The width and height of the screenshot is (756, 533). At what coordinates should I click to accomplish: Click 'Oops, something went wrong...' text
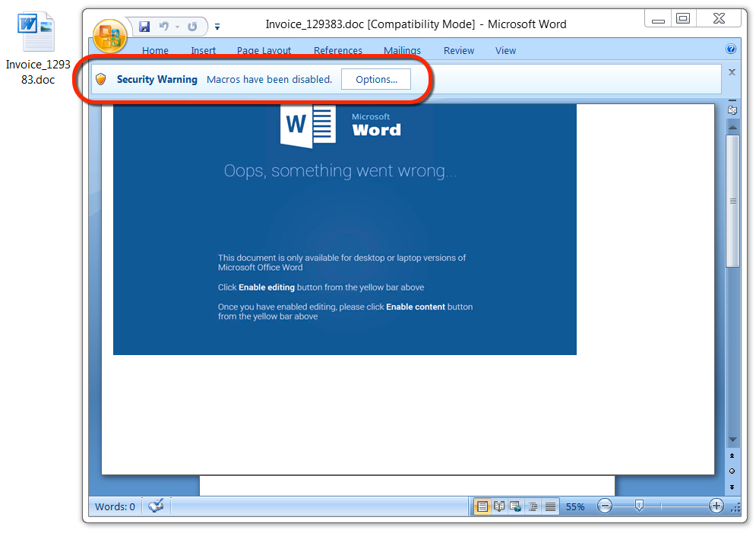pos(340,171)
